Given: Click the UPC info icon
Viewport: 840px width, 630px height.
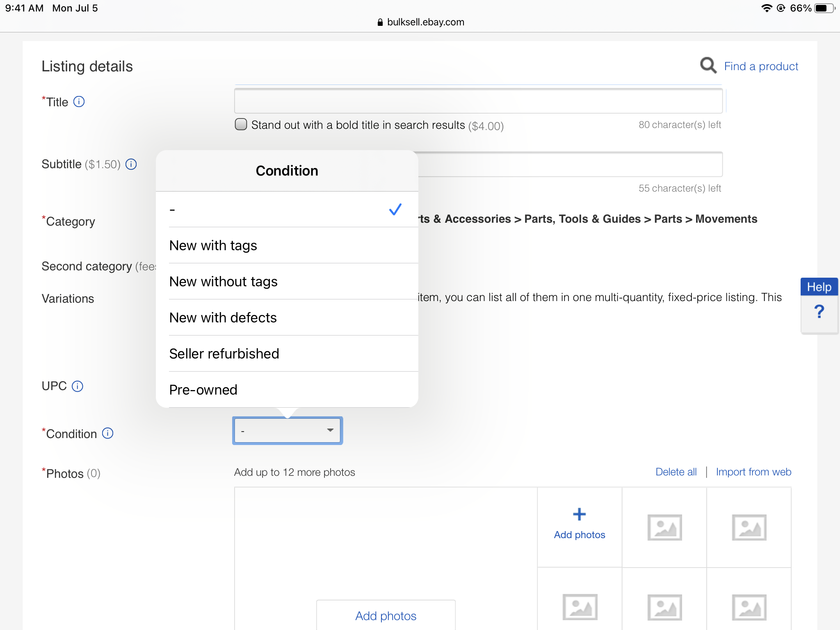Looking at the screenshot, I should tap(78, 386).
